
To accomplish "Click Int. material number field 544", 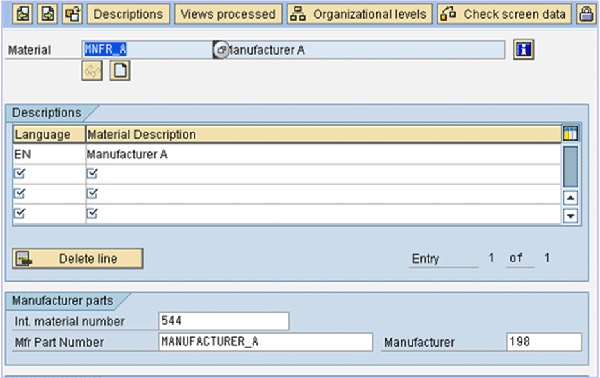I will tap(223, 321).
